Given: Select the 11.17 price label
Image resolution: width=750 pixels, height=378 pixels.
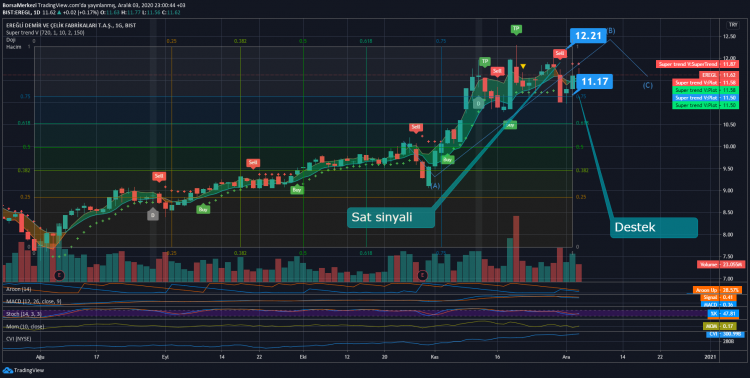Looking at the screenshot, I should pyautogui.click(x=595, y=82).
